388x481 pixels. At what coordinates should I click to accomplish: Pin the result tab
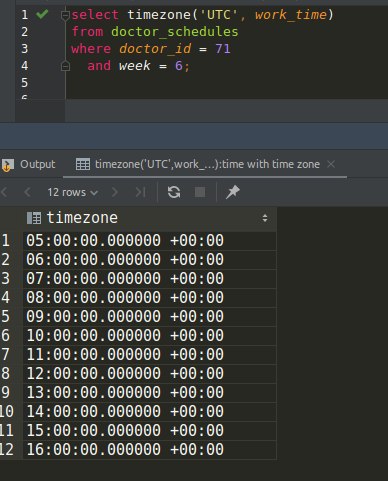232,192
